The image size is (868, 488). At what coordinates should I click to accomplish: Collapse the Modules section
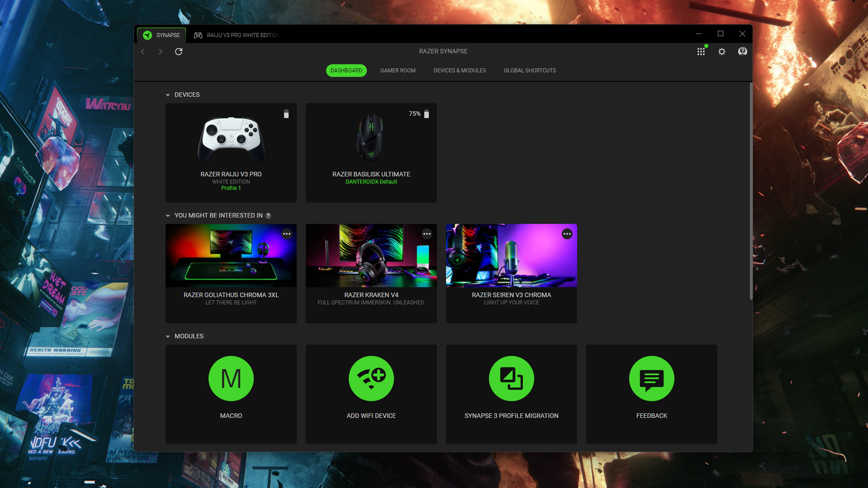[168, 337]
